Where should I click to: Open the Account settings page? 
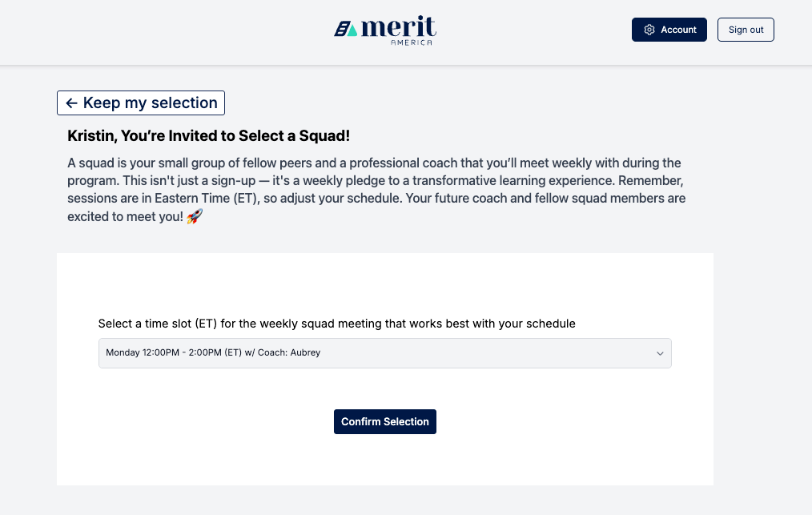669,30
